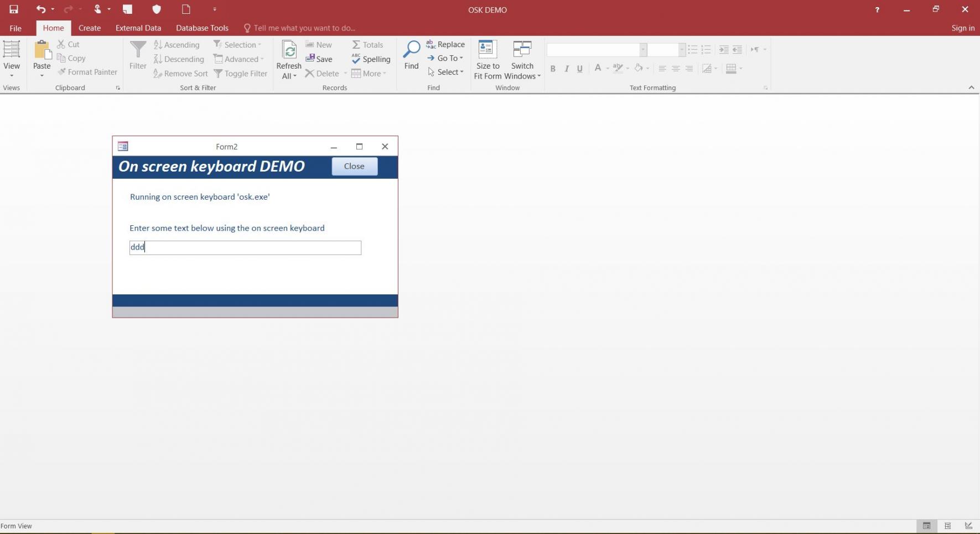Click the Refresh All icon

[x=288, y=51]
